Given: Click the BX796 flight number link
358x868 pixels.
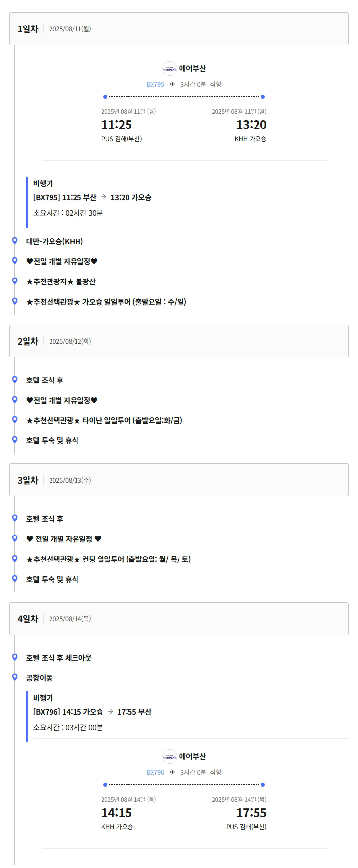Looking at the screenshot, I should pyautogui.click(x=155, y=772).
